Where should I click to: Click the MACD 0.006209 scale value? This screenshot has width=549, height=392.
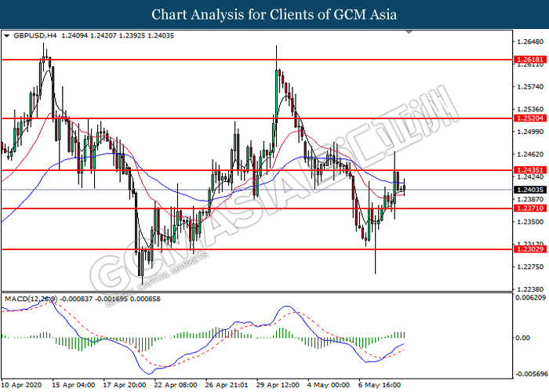(x=530, y=298)
